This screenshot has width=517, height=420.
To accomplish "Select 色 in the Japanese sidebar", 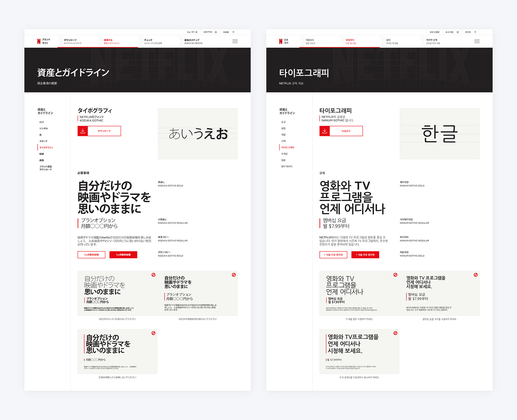I will pyautogui.click(x=41, y=135).
